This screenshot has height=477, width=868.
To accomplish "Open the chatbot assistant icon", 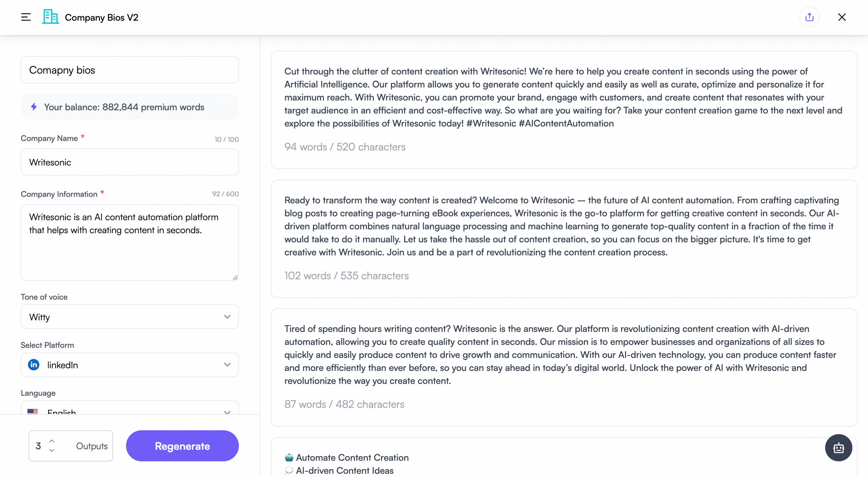I will 838,448.
